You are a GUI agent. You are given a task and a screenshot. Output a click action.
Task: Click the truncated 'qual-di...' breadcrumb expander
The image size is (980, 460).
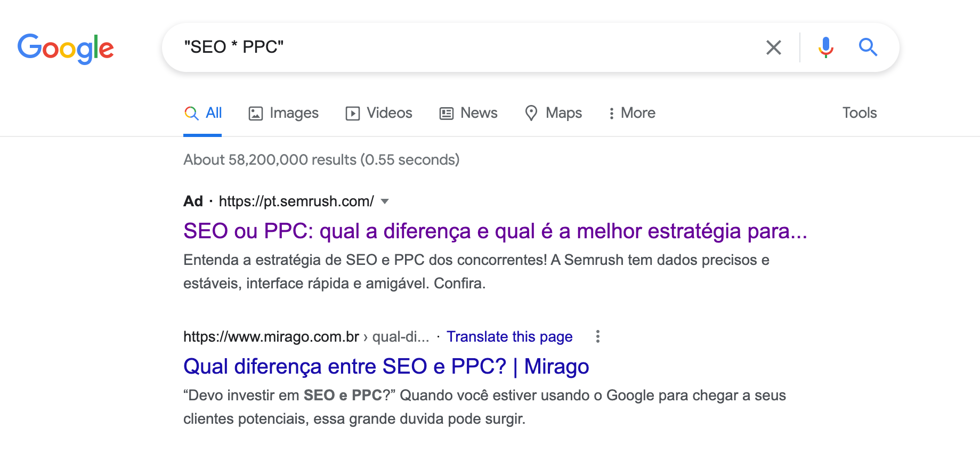click(400, 337)
